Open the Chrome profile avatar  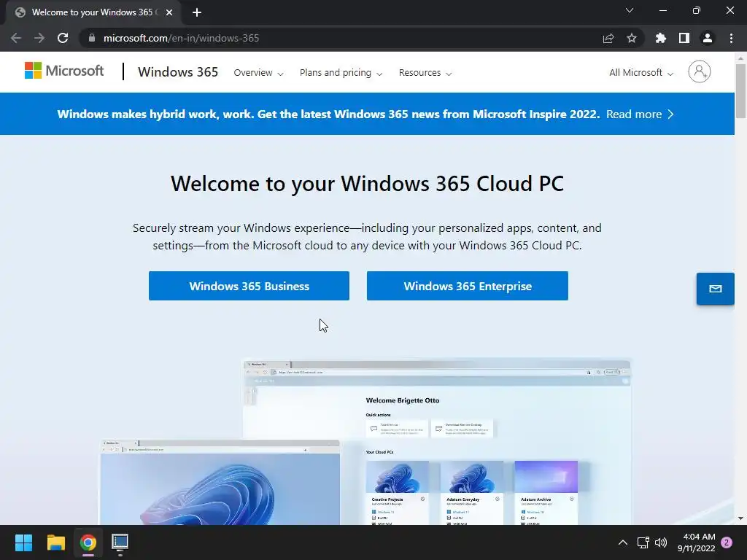(708, 38)
